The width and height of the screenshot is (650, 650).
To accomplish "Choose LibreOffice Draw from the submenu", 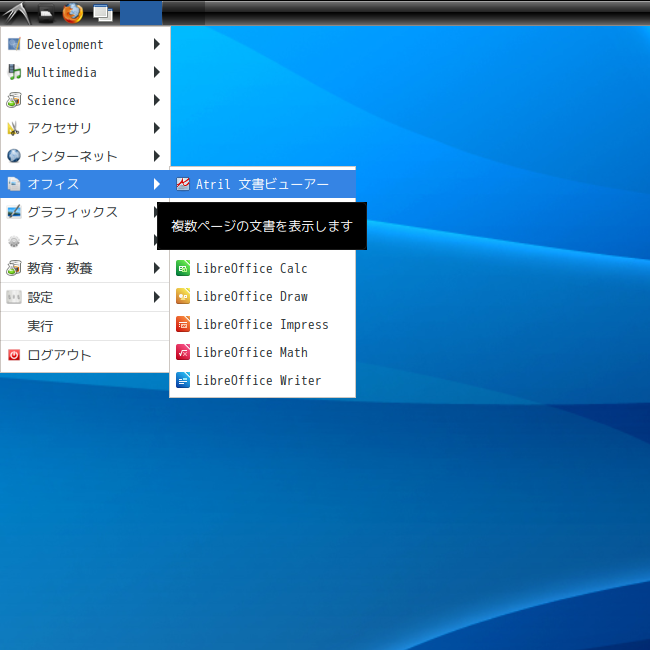I will click(x=262, y=296).
